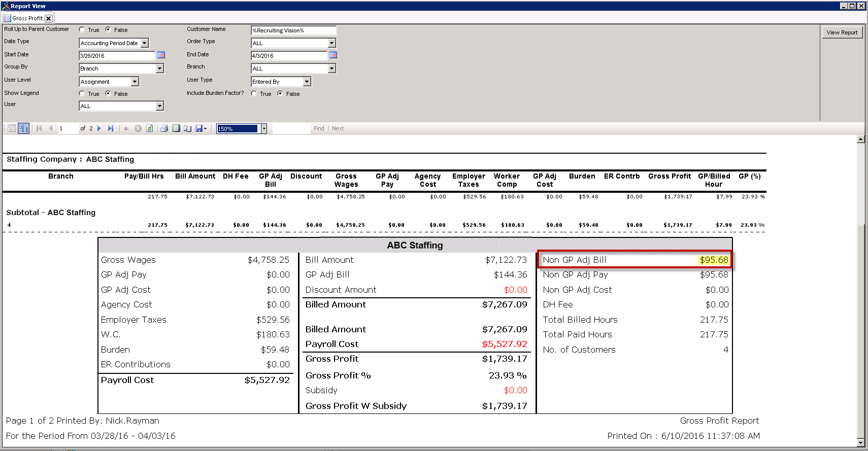The width and height of the screenshot is (868, 451).
Task: Go to next report page
Action: (99, 128)
